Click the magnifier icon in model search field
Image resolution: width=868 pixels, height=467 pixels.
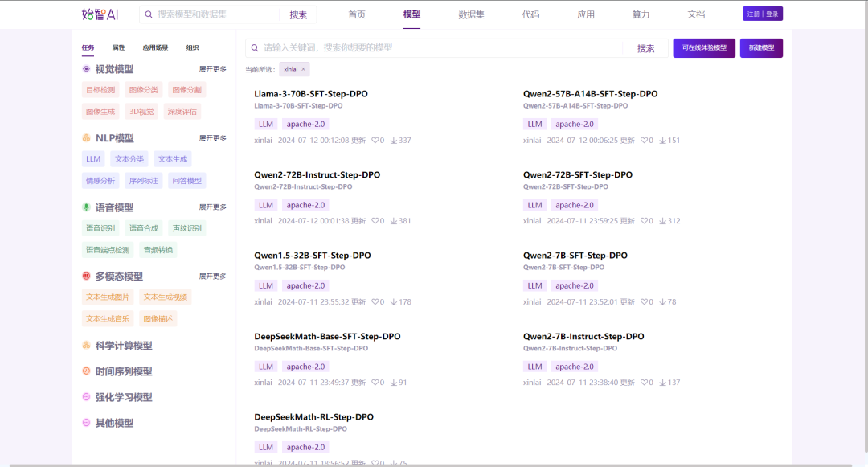tap(255, 48)
